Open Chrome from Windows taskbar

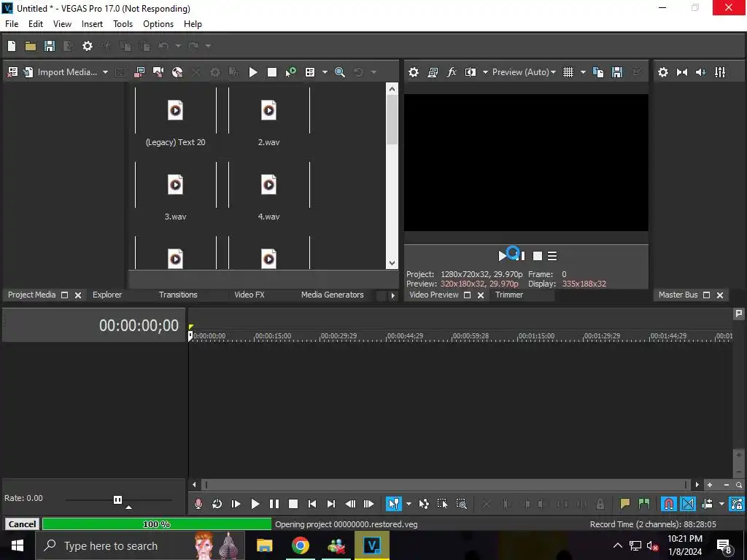click(300, 545)
